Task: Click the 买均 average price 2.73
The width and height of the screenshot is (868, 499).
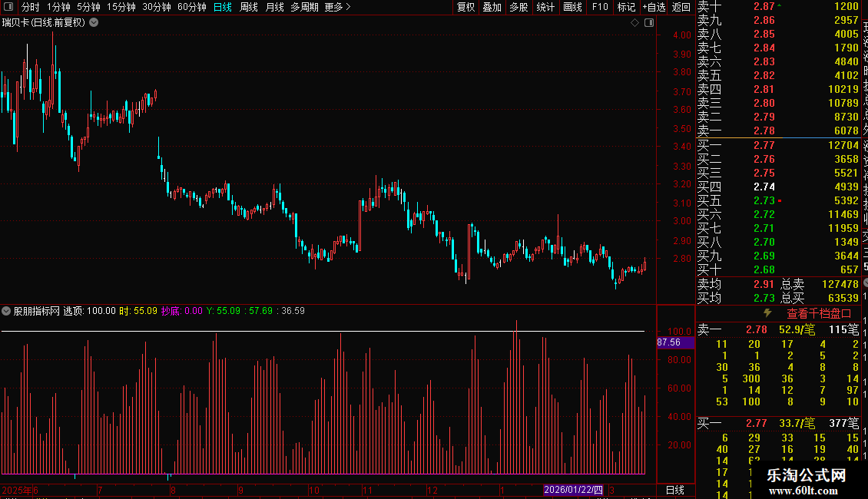Action: [764, 298]
